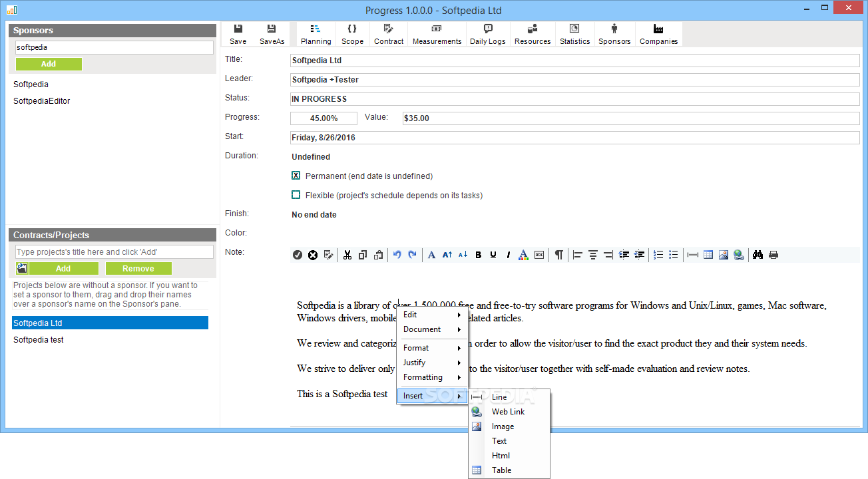Expand the Justify submenu
Image resolution: width=868 pixels, height=479 pixels.
[x=432, y=363]
